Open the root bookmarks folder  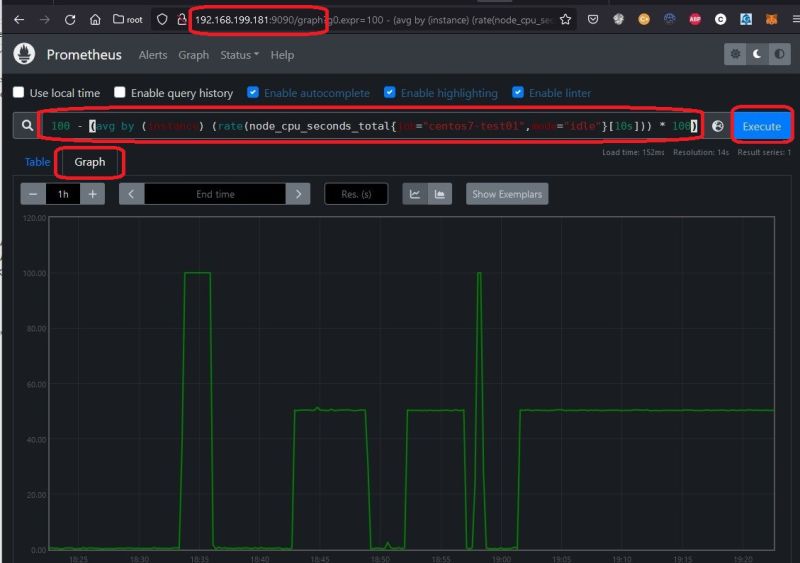point(128,19)
